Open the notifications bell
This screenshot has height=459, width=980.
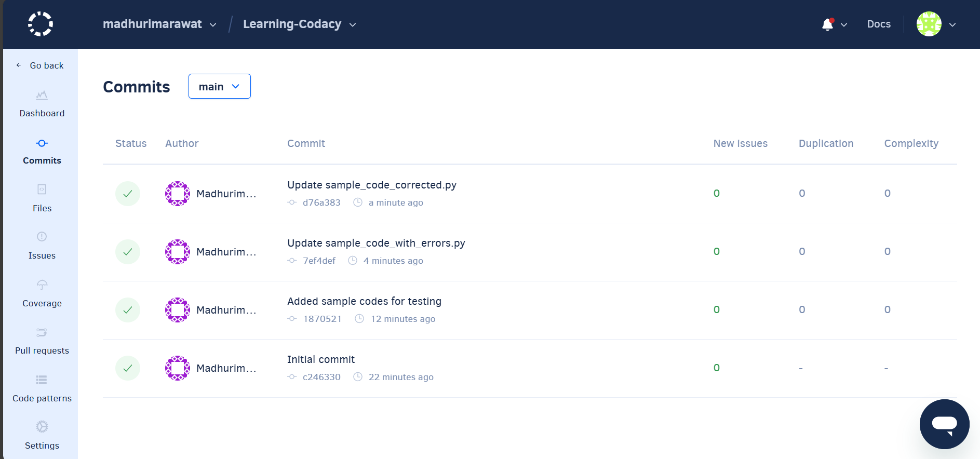(x=828, y=24)
